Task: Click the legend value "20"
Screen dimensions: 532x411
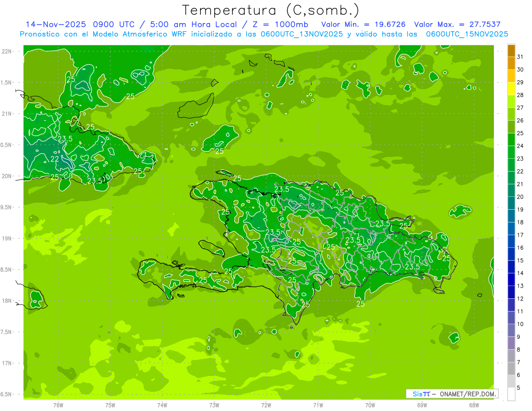Action: point(520,197)
